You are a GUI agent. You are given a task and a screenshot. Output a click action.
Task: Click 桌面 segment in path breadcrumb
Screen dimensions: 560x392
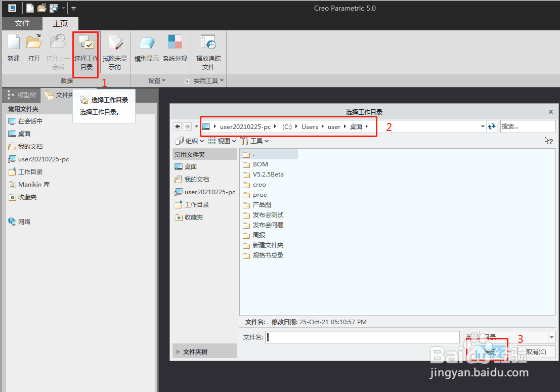click(x=356, y=127)
